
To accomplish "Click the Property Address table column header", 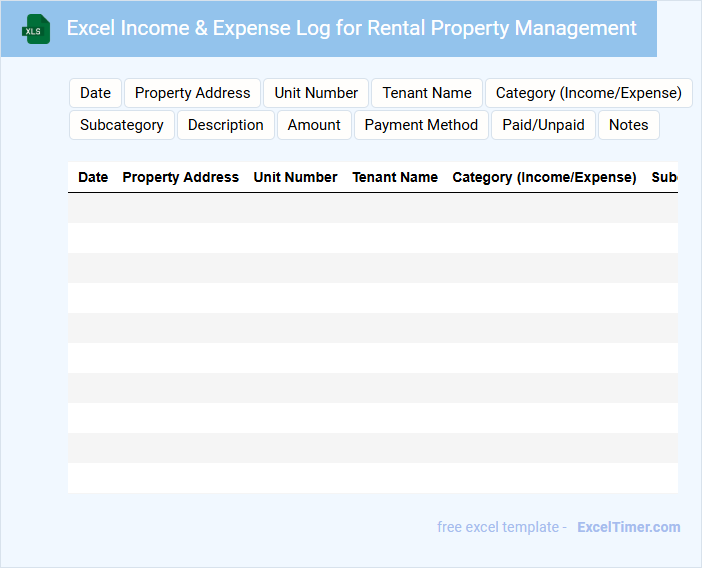I will coord(180,177).
